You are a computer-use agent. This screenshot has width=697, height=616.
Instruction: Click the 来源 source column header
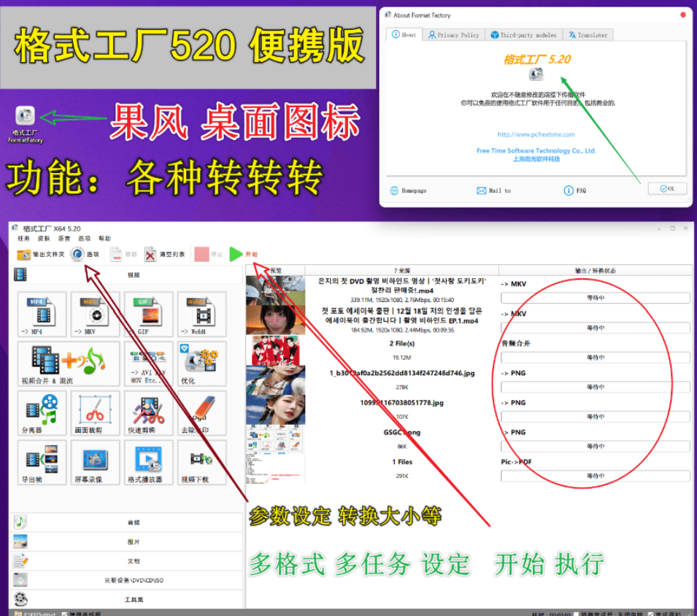click(x=402, y=270)
